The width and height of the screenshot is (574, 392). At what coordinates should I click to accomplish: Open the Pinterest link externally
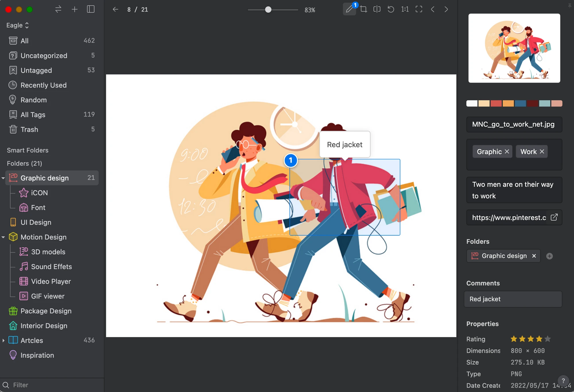(554, 217)
